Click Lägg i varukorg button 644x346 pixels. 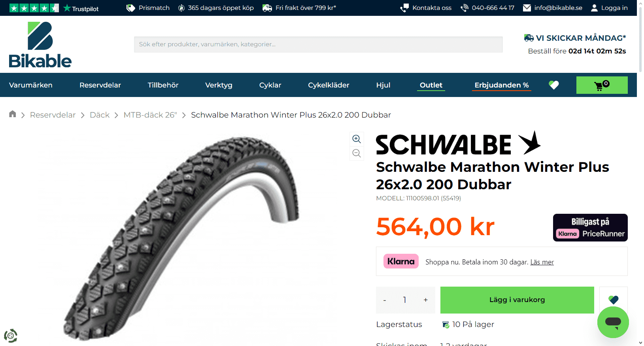[x=517, y=300]
